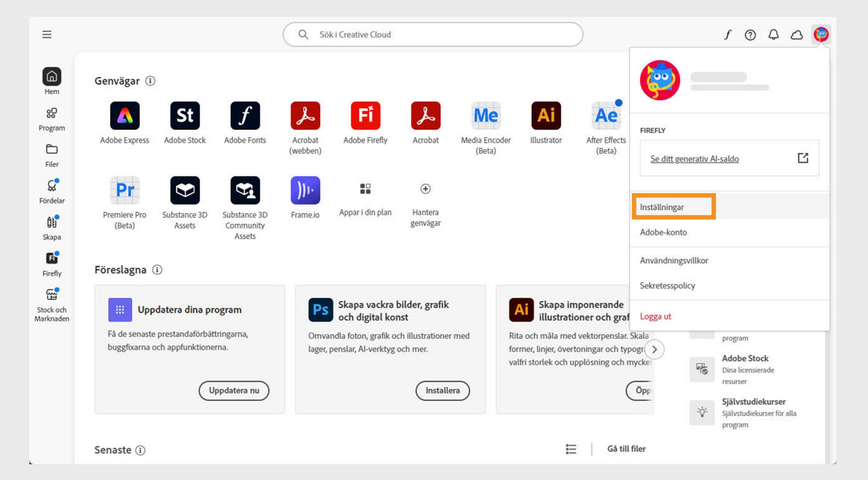868x480 pixels.
Task: Click the Sök i Creative Cloud search field
Action: pos(433,34)
